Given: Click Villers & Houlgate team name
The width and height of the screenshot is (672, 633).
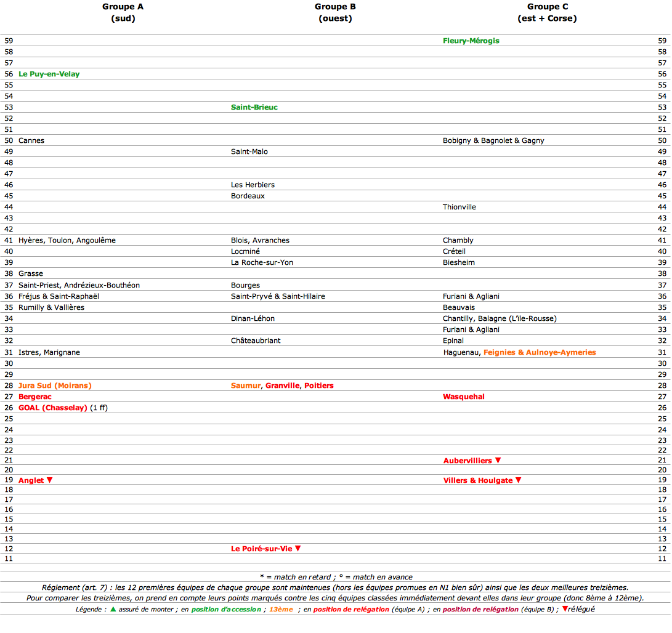Looking at the screenshot, I should [478, 480].
